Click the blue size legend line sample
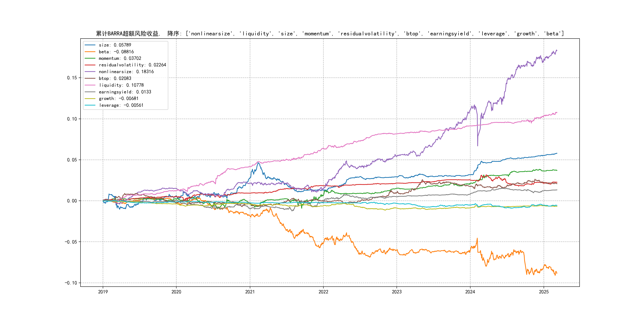This screenshot has width=644, height=322. (x=90, y=45)
